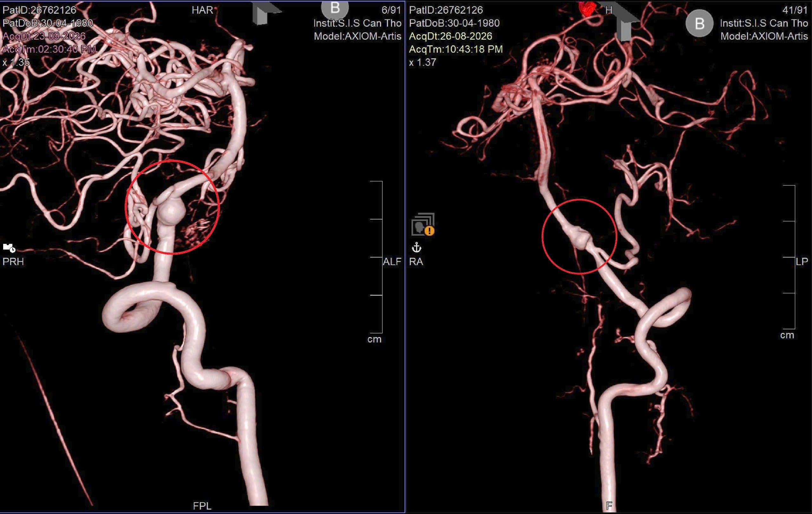Click the small timer icon above PRH
This screenshot has height=514, width=812.
tap(9, 248)
